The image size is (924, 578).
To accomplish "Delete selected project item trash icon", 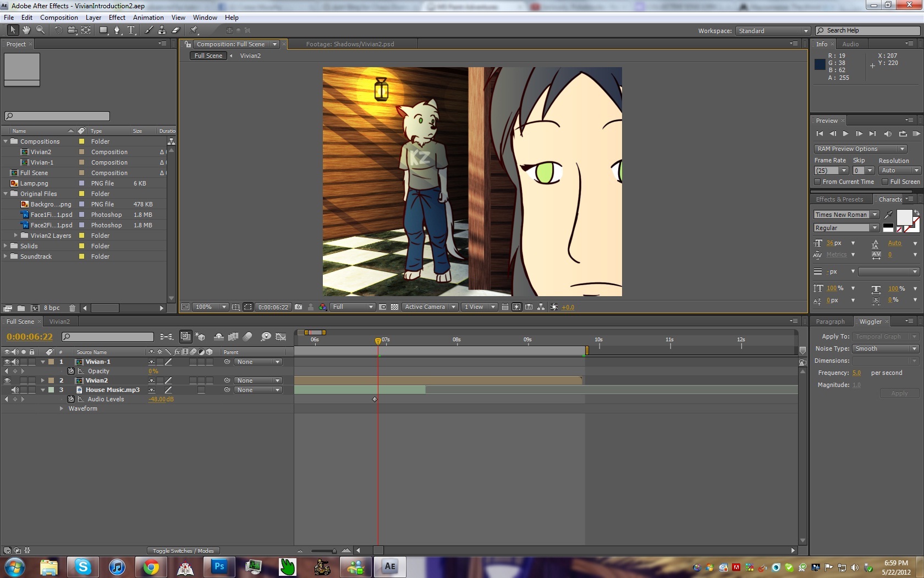I will [x=72, y=308].
